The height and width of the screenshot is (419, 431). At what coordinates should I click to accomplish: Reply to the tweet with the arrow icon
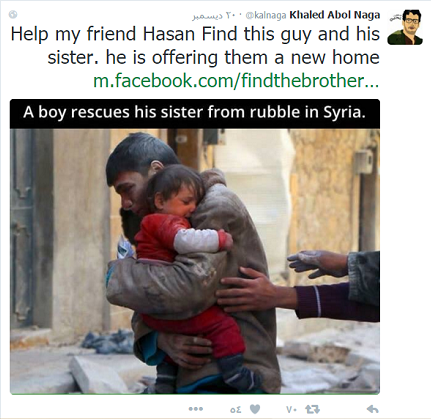click(372, 409)
